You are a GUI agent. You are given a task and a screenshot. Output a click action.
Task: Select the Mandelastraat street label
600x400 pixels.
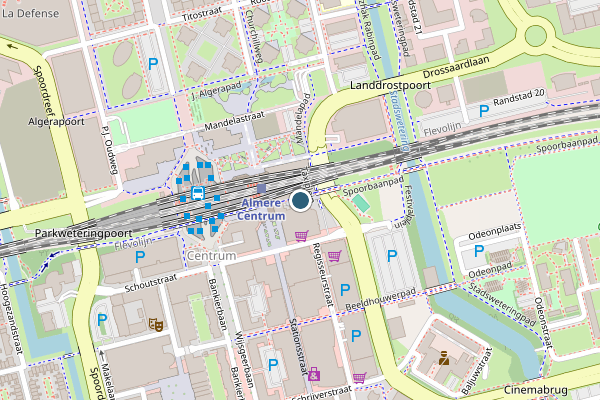click(x=235, y=121)
